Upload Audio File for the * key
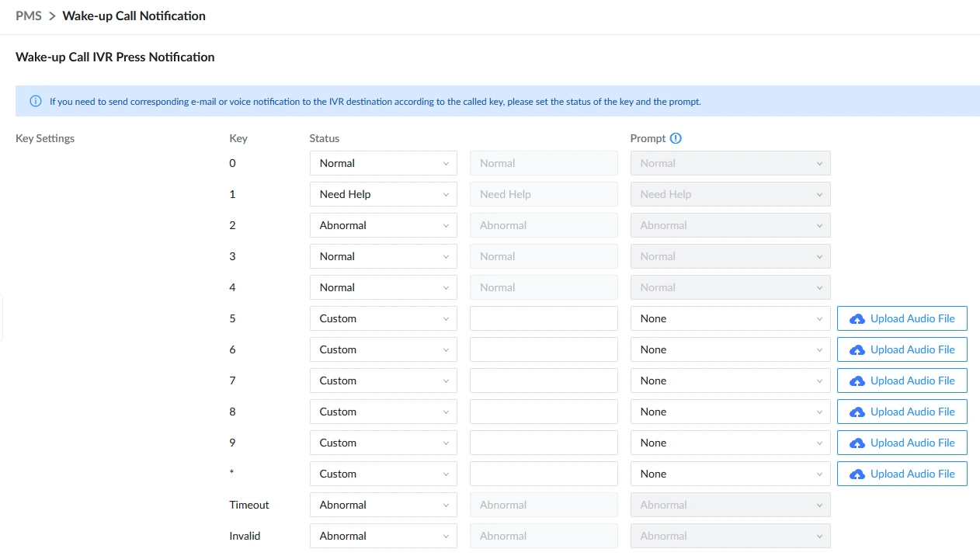The image size is (980, 556). tap(902, 474)
